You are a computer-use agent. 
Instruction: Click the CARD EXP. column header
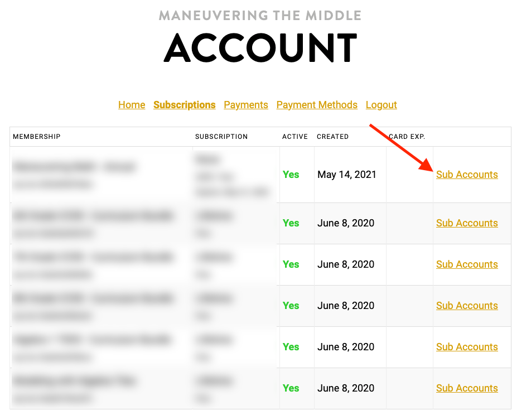click(407, 137)
